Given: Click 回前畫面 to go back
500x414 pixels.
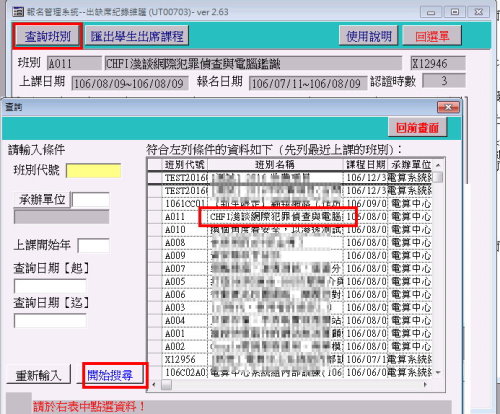Looking at the screenshot, I should pos(417,127).
